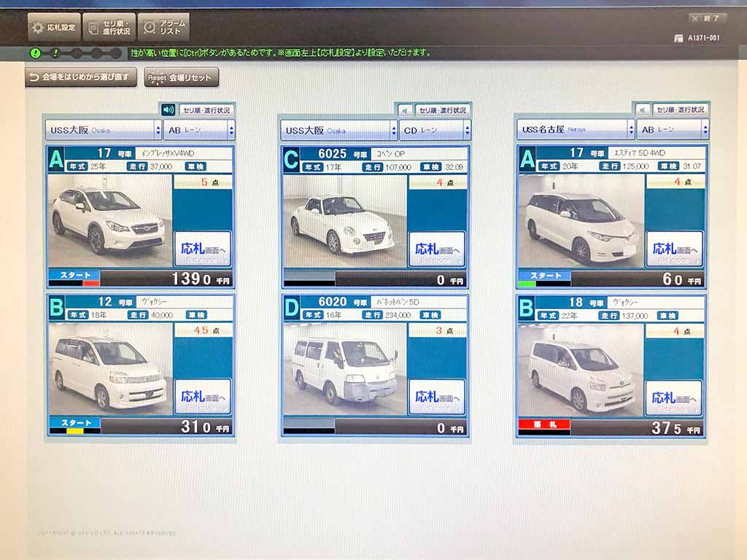The width and height of the screenshot is (747, 560).
Task: Open セリ順・進行状況 tab above middle panel
Action: 442,110
